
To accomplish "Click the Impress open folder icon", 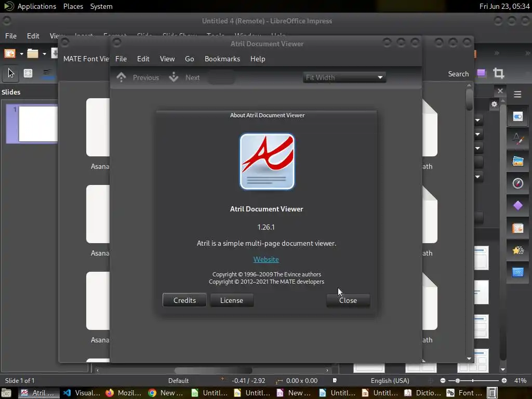I will pyautogui.click(x=33, y=54).
